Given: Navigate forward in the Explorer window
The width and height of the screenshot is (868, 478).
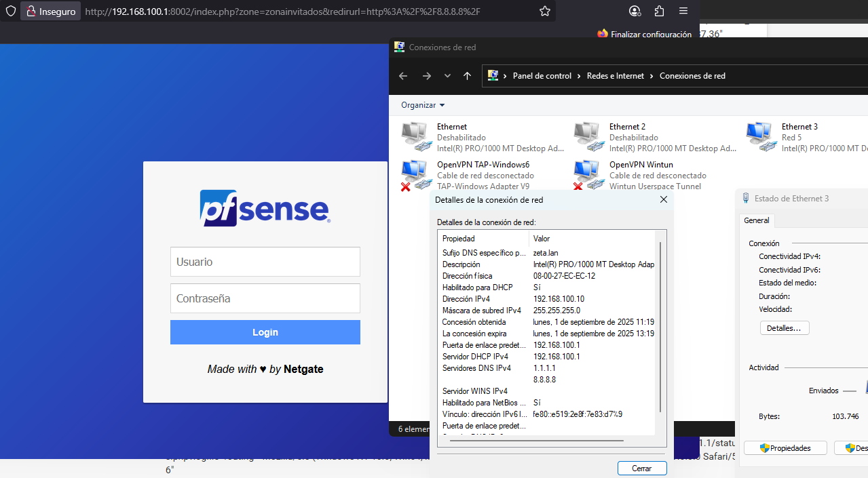Looking at the screenshot, I should (x=426, y=76).
